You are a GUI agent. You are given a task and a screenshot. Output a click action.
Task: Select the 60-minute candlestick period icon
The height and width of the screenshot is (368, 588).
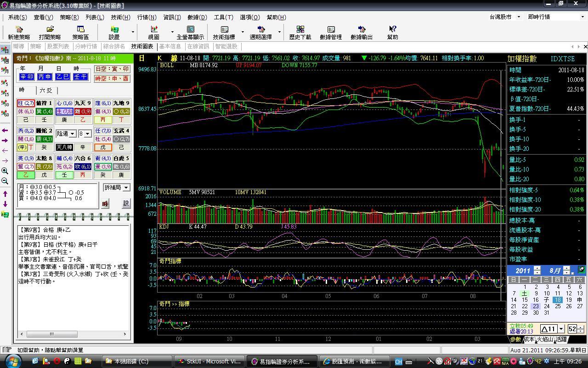(6, 113)
